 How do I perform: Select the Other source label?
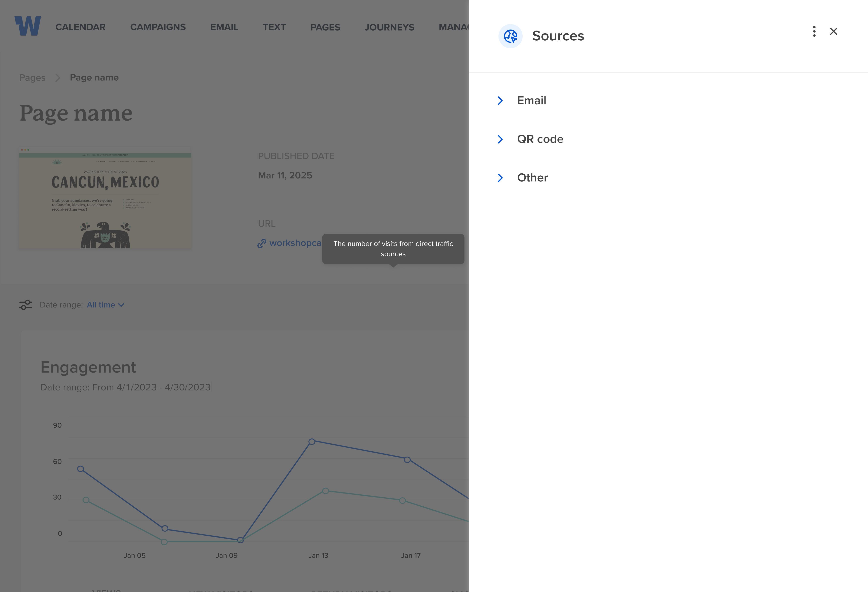[532, 177]
